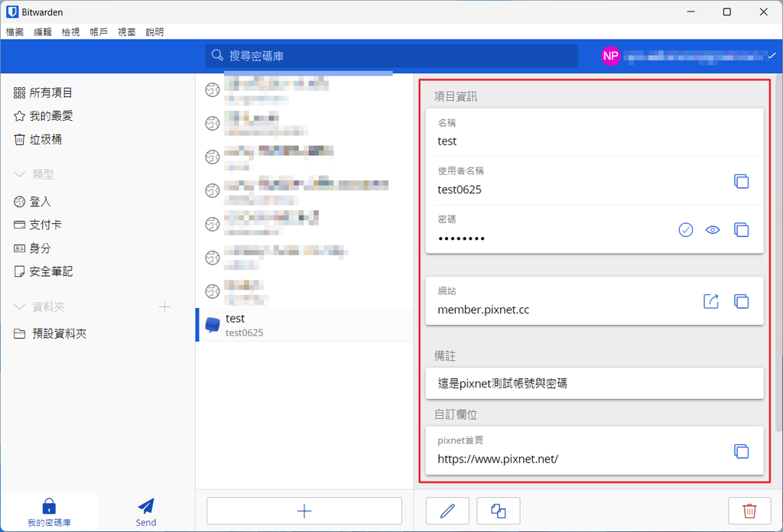Copy the username test0625
This screenshot has width=783, height=532.
coord(741,181)
